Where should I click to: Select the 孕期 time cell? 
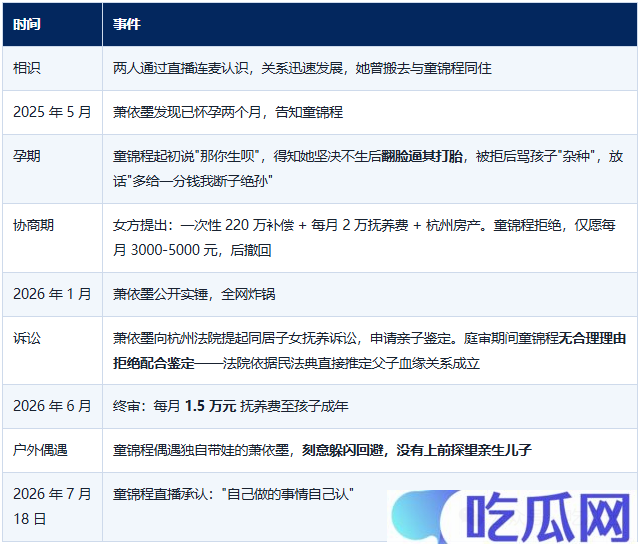click(x=52, y=169)
